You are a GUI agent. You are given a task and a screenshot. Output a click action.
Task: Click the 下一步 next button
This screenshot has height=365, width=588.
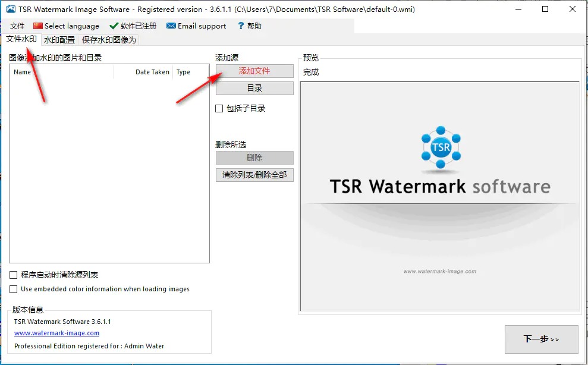(541, 339)
